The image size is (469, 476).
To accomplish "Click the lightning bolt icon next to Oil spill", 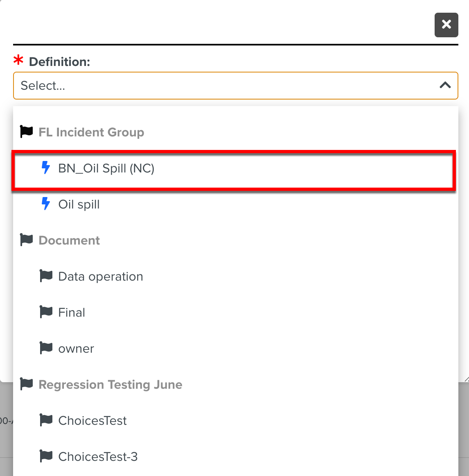I will coord(46,204).
